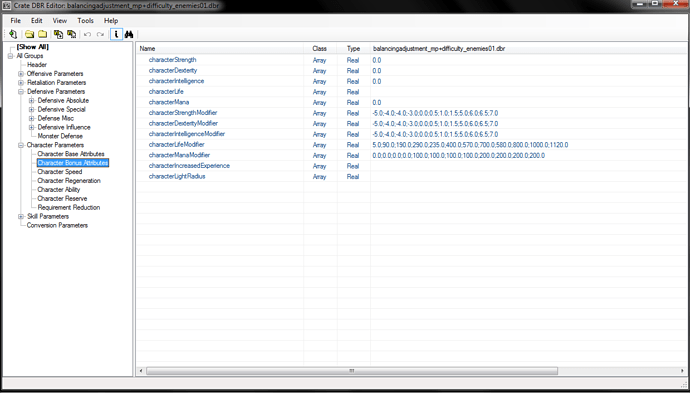The image size is (690, 393).
Task: Click the horizontal scrollbar right arrow
Action: pos(682,371)
